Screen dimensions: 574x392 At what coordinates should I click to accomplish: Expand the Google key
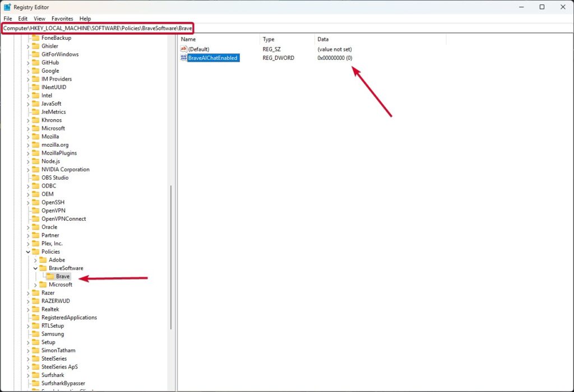coord(28,71)
